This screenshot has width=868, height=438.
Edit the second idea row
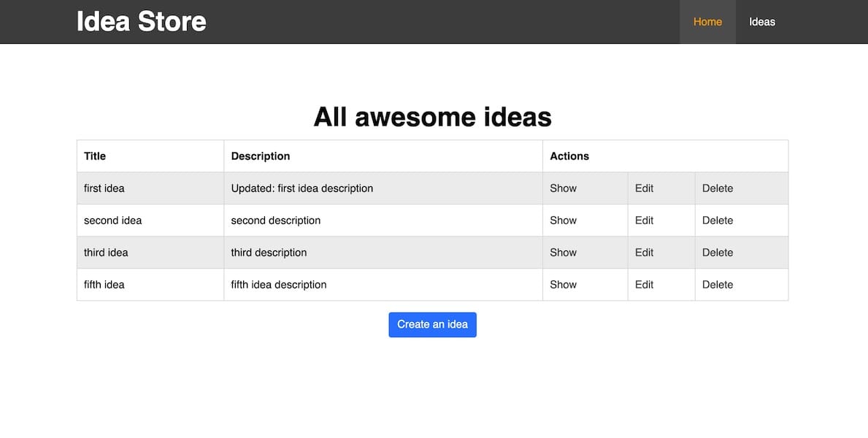click(644, 220)
